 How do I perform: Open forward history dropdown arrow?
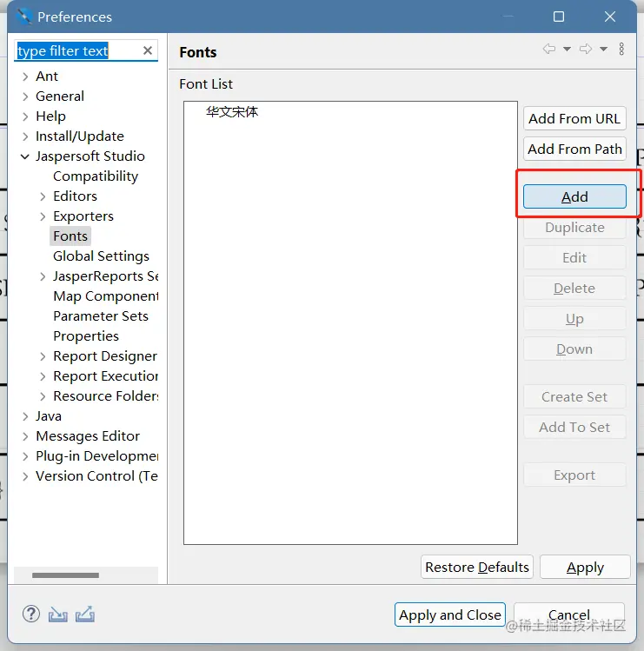point(603,49)
